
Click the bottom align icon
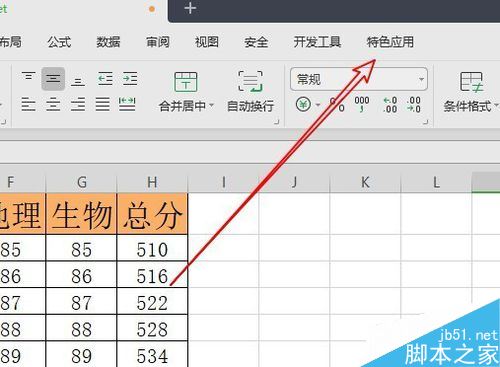click(78, 81)
